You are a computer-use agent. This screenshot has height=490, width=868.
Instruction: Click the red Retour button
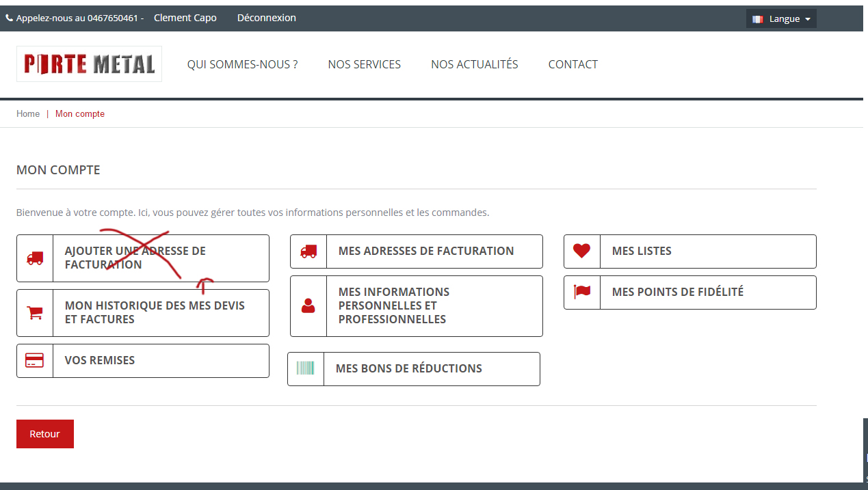tap(45, 434)
